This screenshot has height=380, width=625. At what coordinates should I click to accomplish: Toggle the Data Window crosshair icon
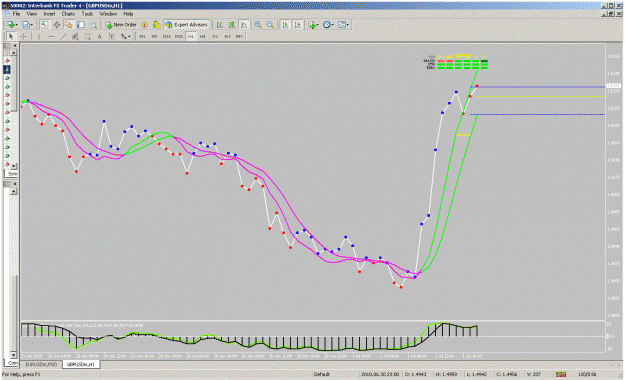click(57, 25)
